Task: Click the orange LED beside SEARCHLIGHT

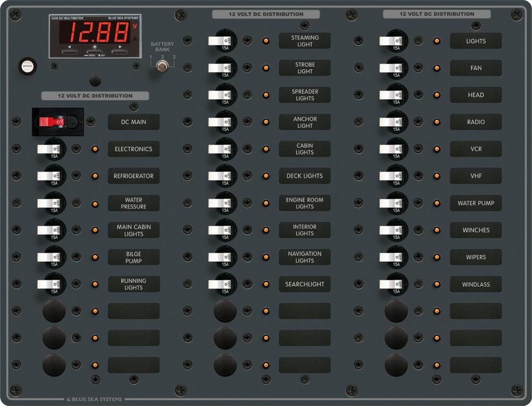Action: tap(265, 284)
